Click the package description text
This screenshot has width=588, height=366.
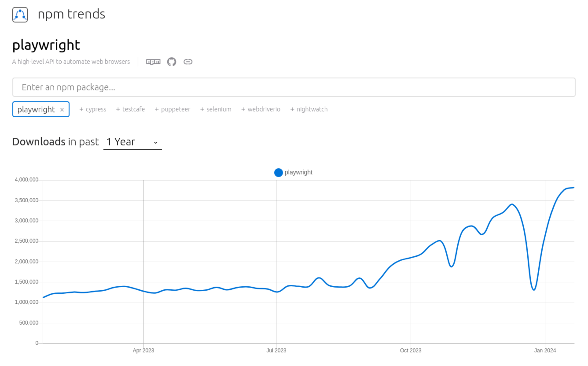[71, 62]
